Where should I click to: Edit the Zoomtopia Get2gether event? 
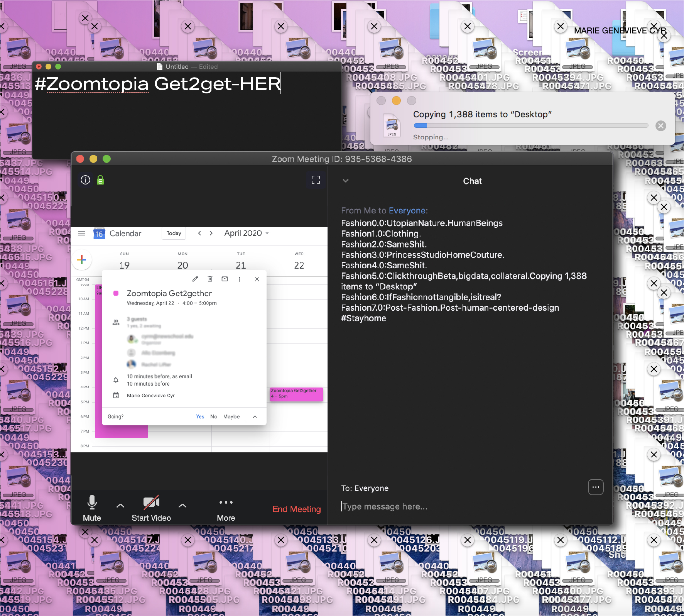tap(195, 279)
